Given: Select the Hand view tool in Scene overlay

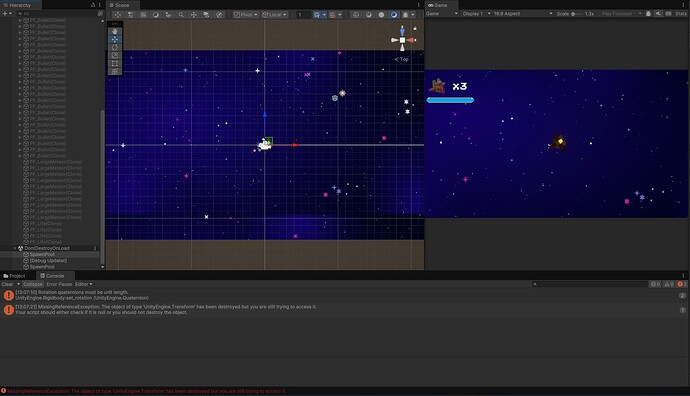Looking at the screenshot, I should click(115, 31).
